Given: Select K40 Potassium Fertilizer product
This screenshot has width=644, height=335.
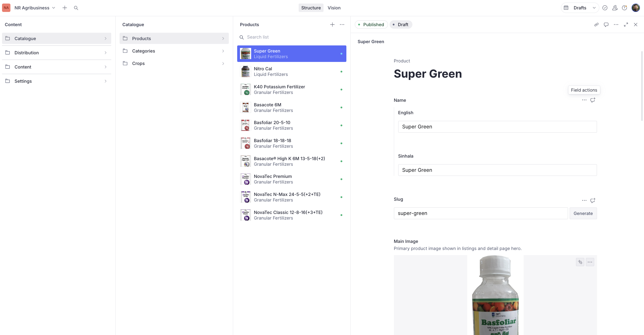Looking at the screenshot, I should [x=292, y=89].
